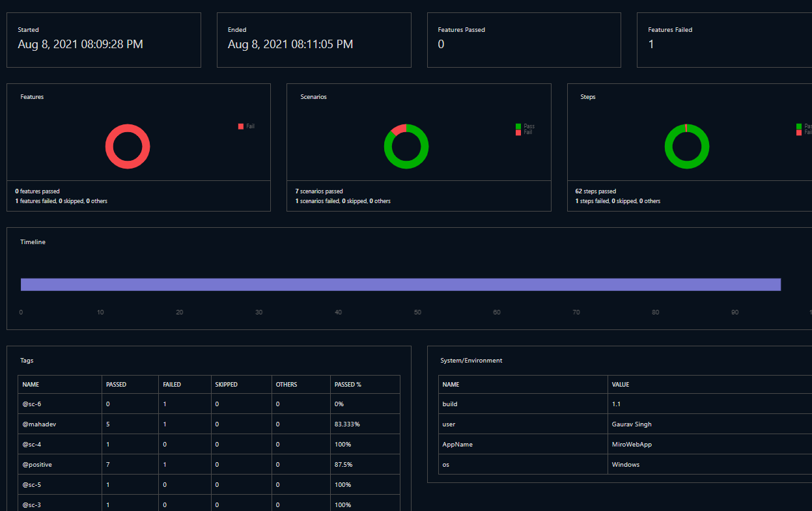Click the 100% passed value for @sc-4

pyautogui.click(x=343, y=445)
